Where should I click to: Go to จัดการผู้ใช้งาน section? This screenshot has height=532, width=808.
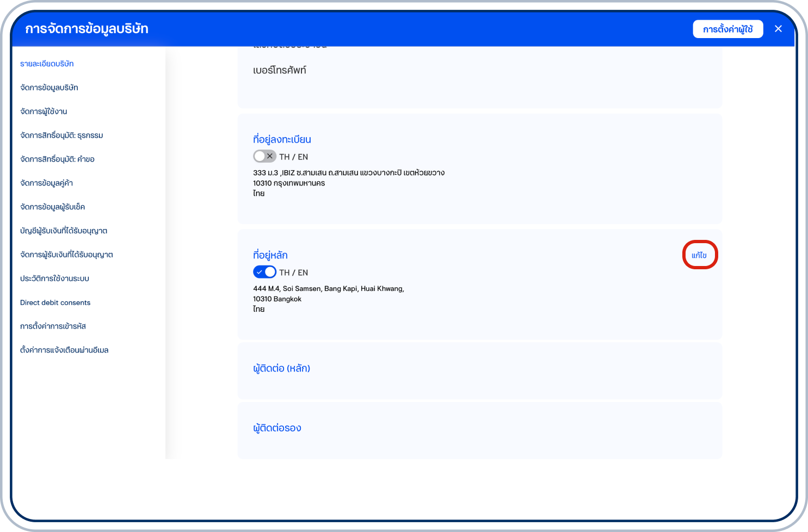44,112
